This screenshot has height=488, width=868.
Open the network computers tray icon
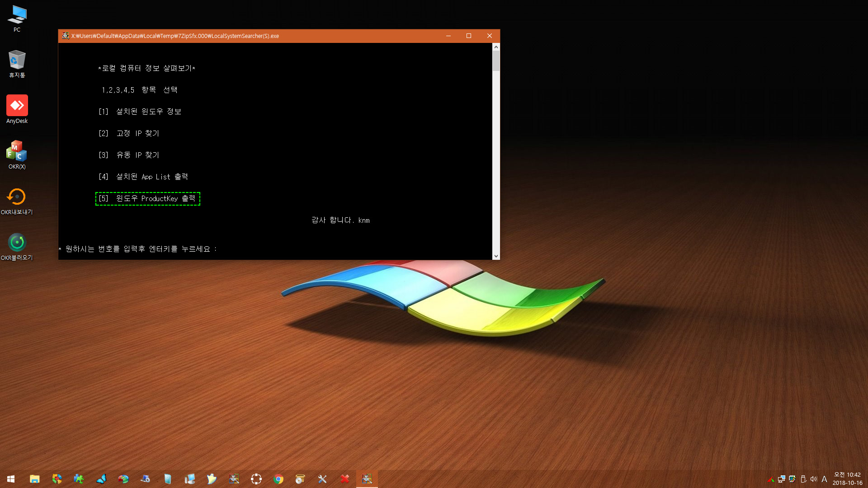(x=782, y=479)
